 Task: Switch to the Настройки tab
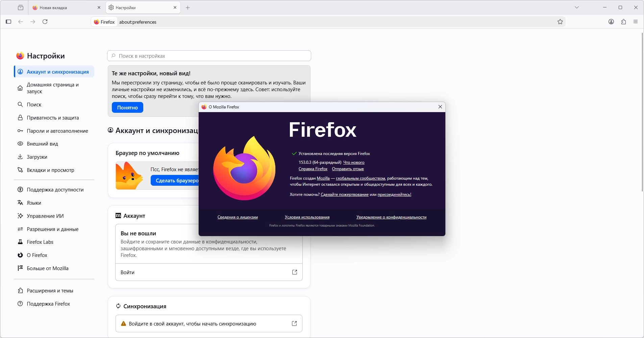click(x=143, y=7)
